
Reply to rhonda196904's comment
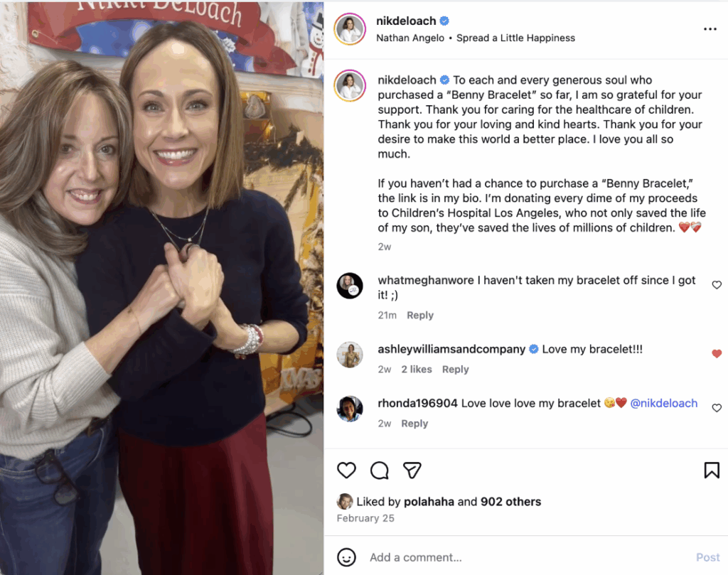pyautogui.click(x=414, y=424)
